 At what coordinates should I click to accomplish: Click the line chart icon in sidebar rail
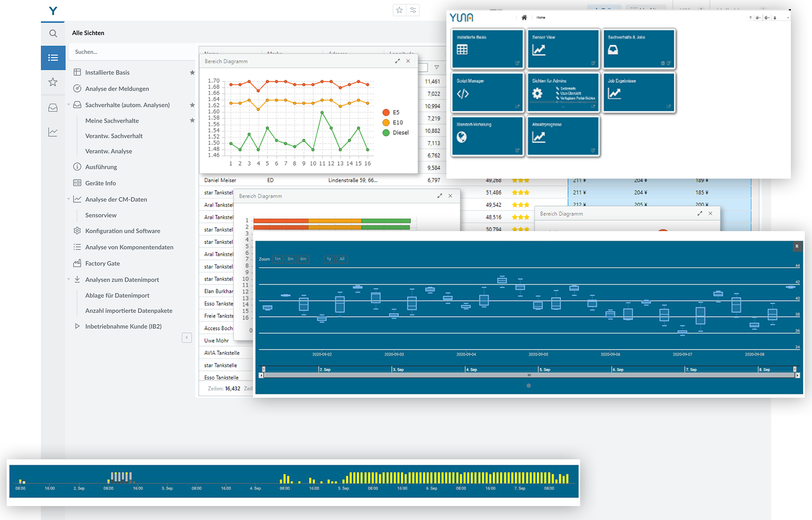[x=53, y=132]
